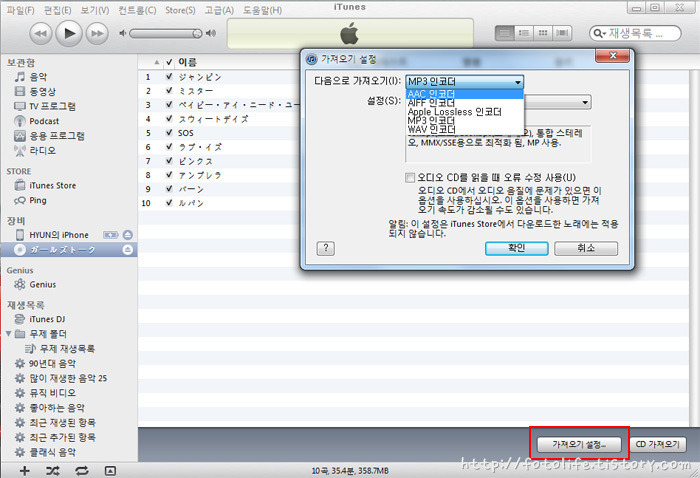700x478 pixels.
Task: Toggle the header check-all checkbox
Action: 169,62
